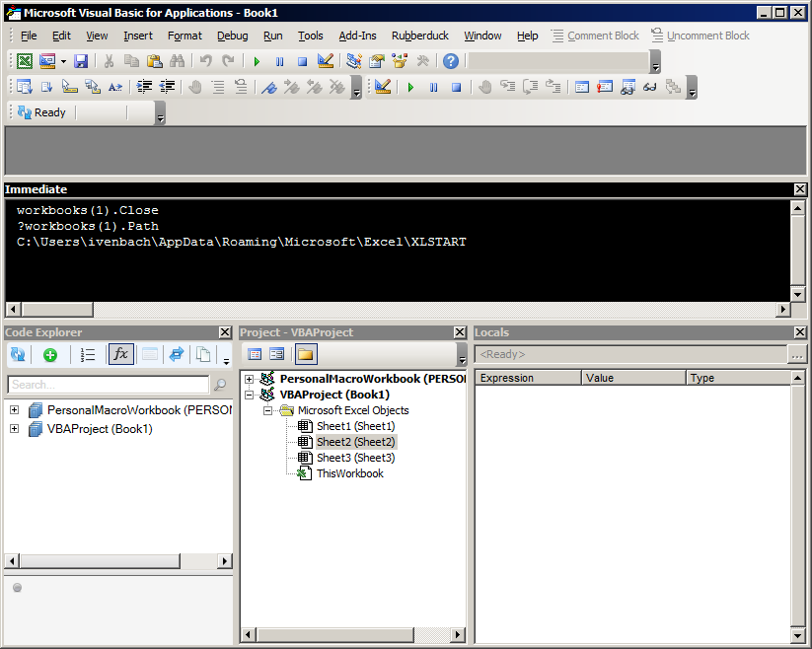Open VBA Help question mark icon
This screenshot has width=812, height=649.
[451, 61]
